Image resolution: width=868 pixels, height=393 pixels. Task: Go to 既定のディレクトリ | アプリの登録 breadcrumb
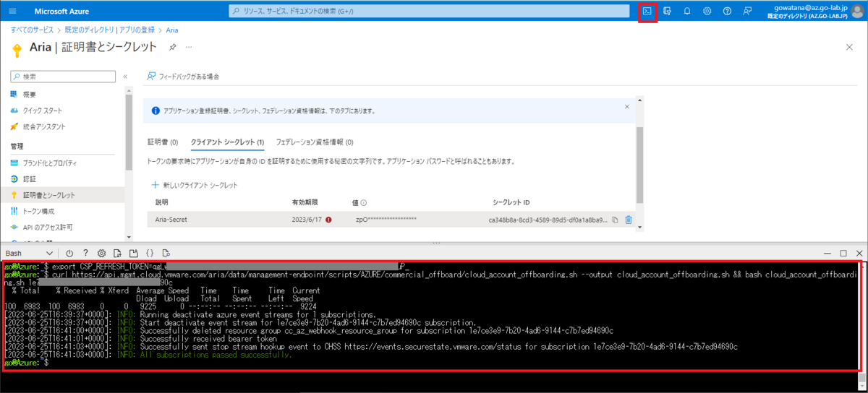(x=109, y=30)
